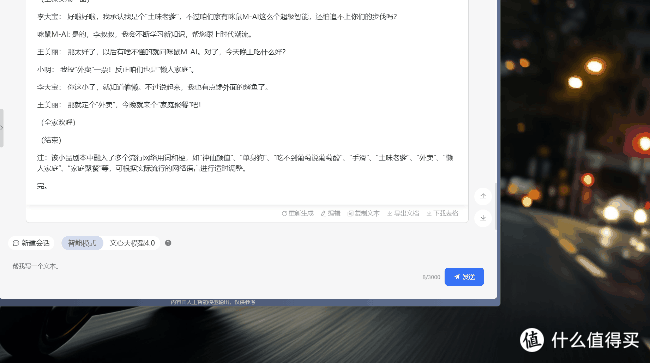Click the (全家欢呼) line in the reply
650x363 pixels.
pyautogui.click(x=58, y=122)
